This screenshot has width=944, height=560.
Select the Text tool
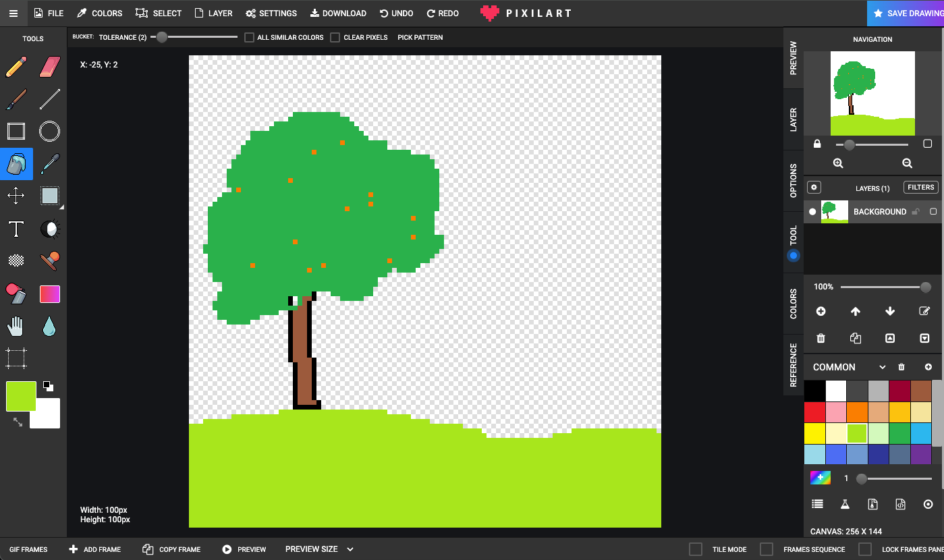(x=16, y=229)
